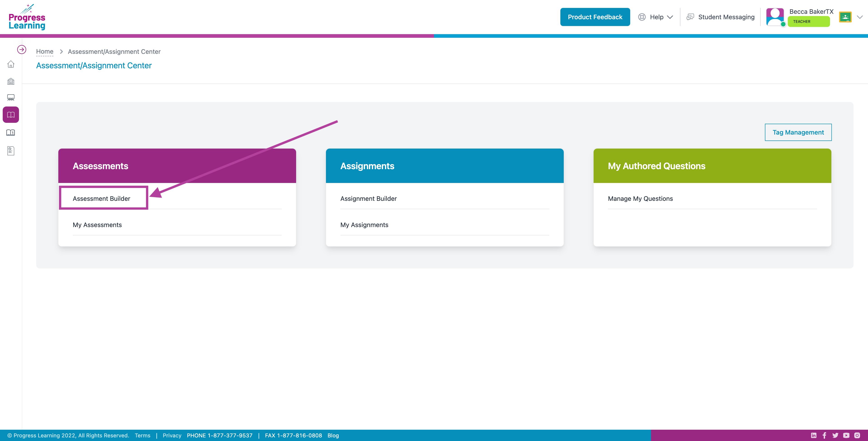
Task: Open My Assignments
Action: [364, 225]
